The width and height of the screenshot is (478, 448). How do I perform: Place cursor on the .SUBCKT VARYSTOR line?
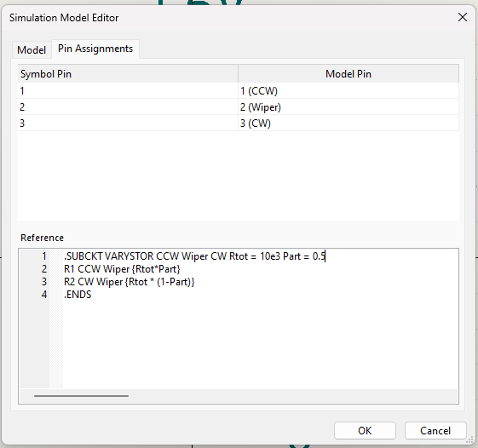pyautogui.click(x=194, y=256)
